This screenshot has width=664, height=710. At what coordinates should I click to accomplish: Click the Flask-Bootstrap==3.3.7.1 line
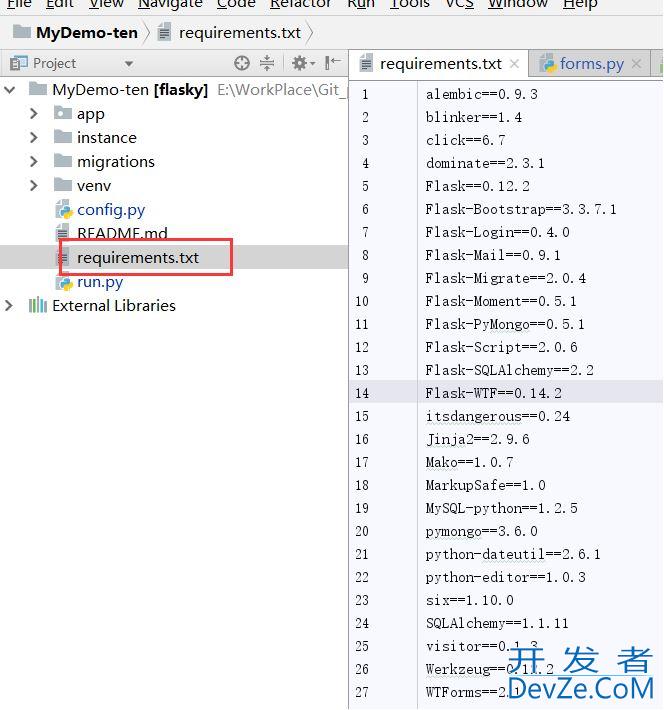point(521,209)
